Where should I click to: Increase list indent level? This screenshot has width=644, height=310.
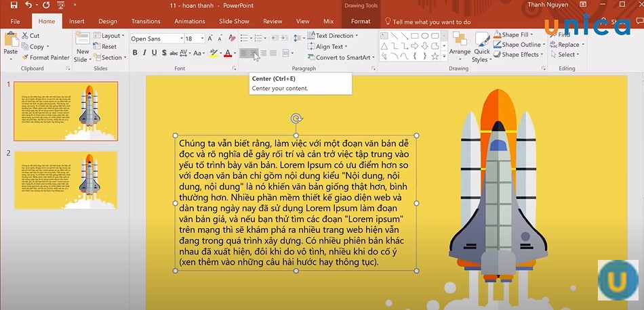[284, 38]
